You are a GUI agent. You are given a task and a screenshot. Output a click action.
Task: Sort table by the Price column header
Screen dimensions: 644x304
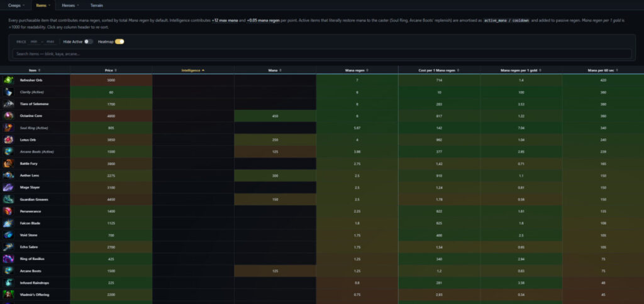(x=111, y=70)
